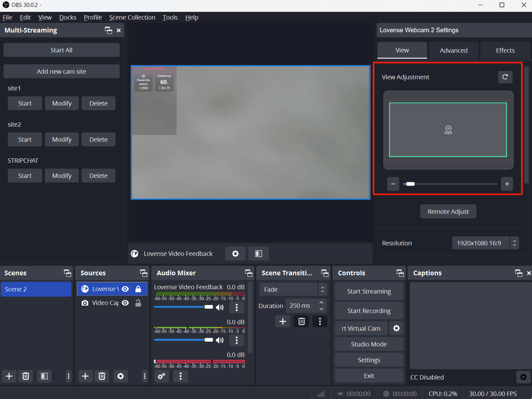
Task: Increase transition Duration with up arrow
Action: pyautogui.click(x=321, y=302)
